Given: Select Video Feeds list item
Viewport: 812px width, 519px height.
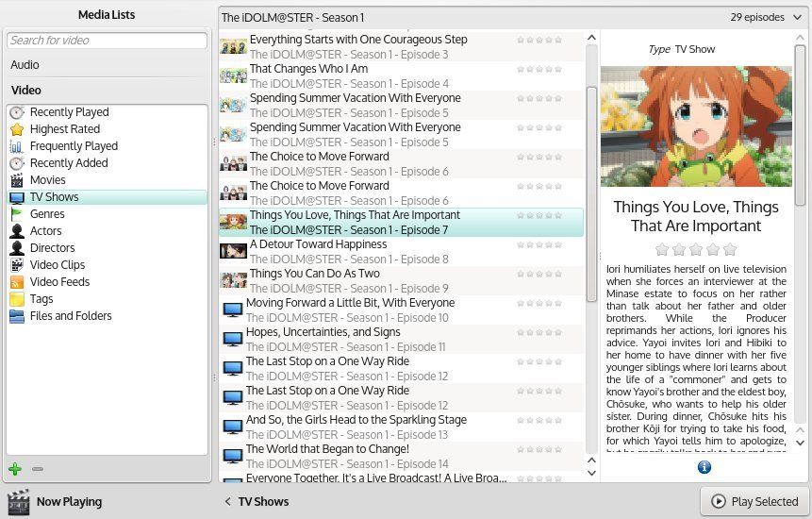Looking at the screenshot, I should point(107,282).
